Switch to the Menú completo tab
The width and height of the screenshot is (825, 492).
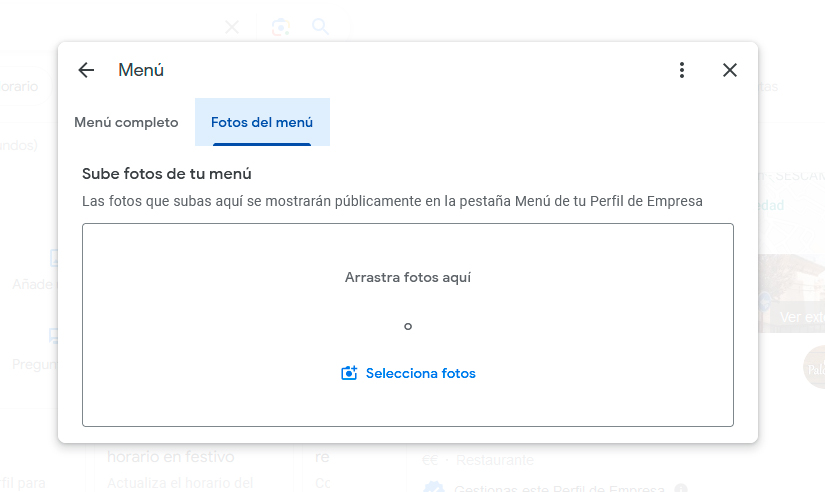click(x=126, y=123)
